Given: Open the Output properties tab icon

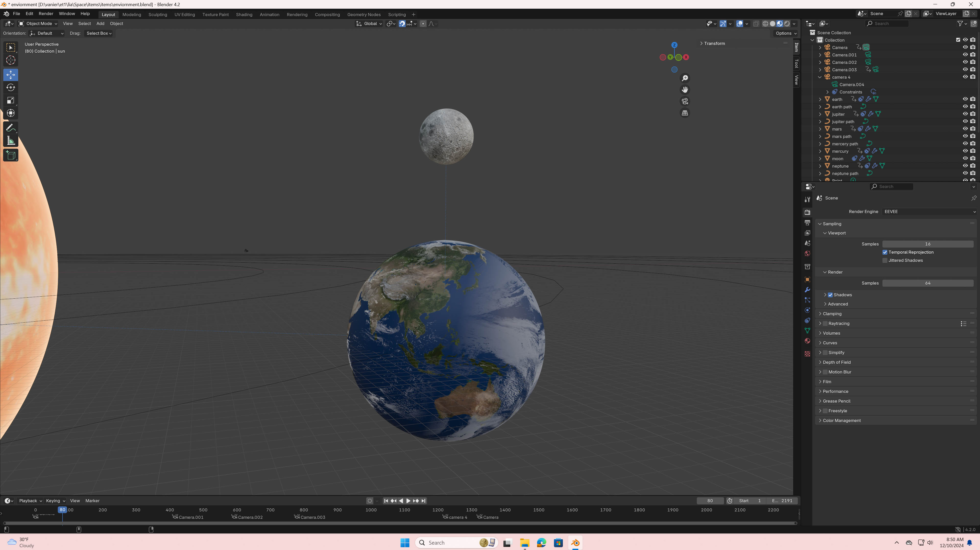Looking at the screenshot, I should coord(807,223).
